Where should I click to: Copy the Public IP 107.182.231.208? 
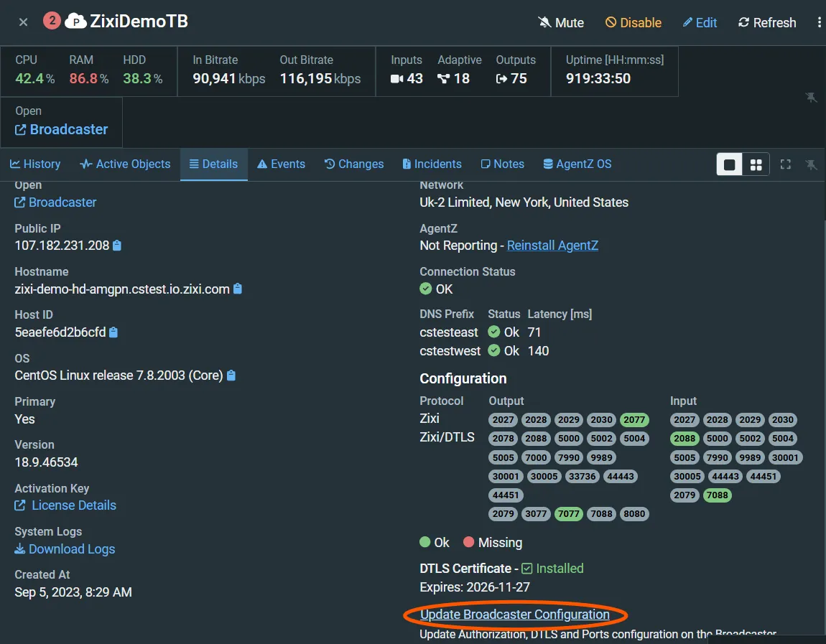click(117, 246)
